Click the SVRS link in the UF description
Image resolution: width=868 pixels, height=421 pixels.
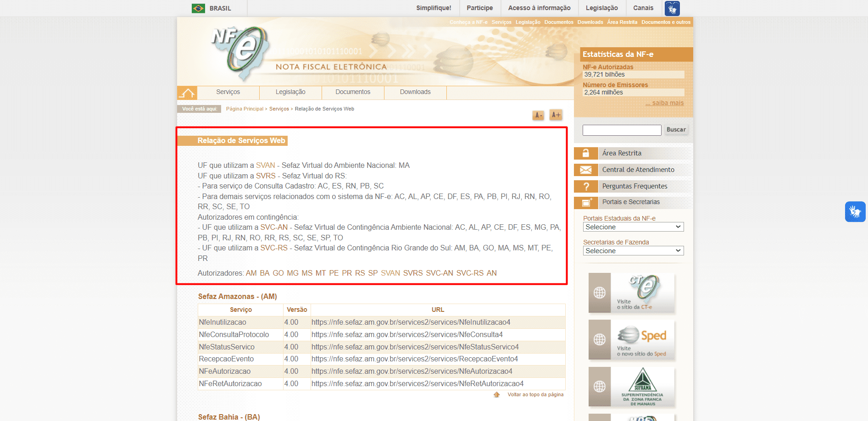pos(266,176)
